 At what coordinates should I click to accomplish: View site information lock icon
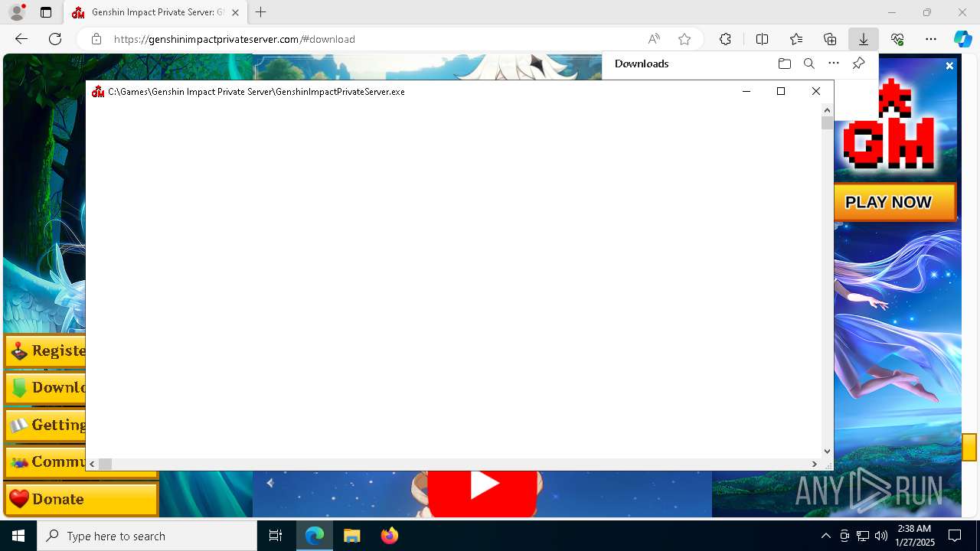[96, 39]
